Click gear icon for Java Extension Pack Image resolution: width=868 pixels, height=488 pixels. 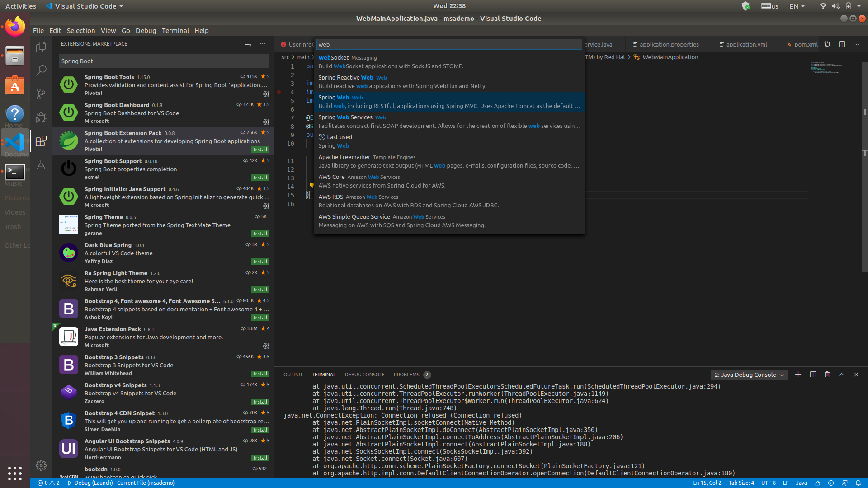point(266,346)
